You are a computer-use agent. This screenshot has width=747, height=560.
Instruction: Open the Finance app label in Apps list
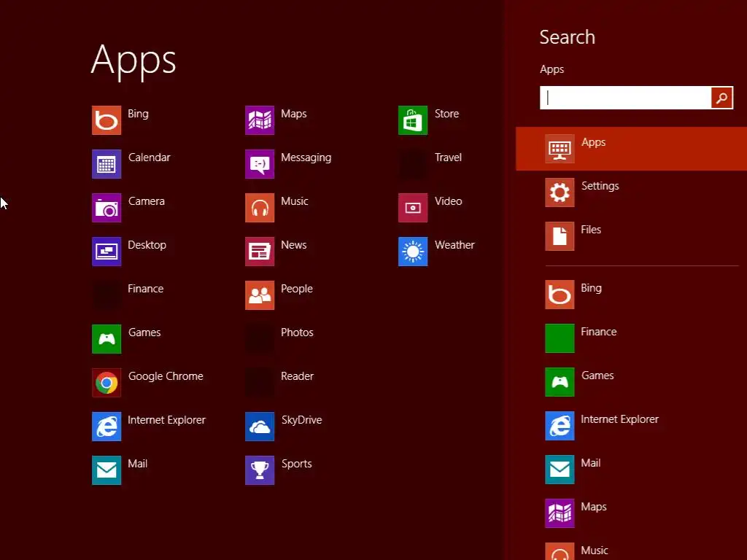(x=146, y=289)
